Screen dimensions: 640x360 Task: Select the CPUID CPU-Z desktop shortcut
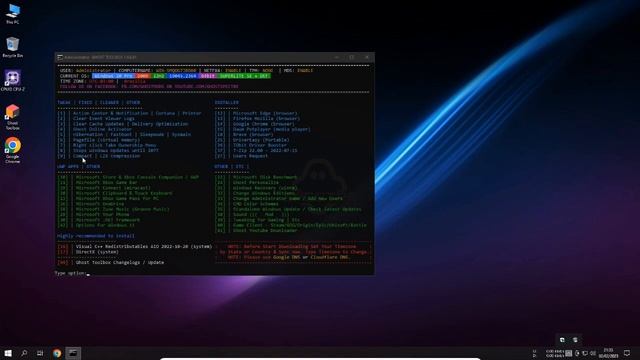click(13, 80)
